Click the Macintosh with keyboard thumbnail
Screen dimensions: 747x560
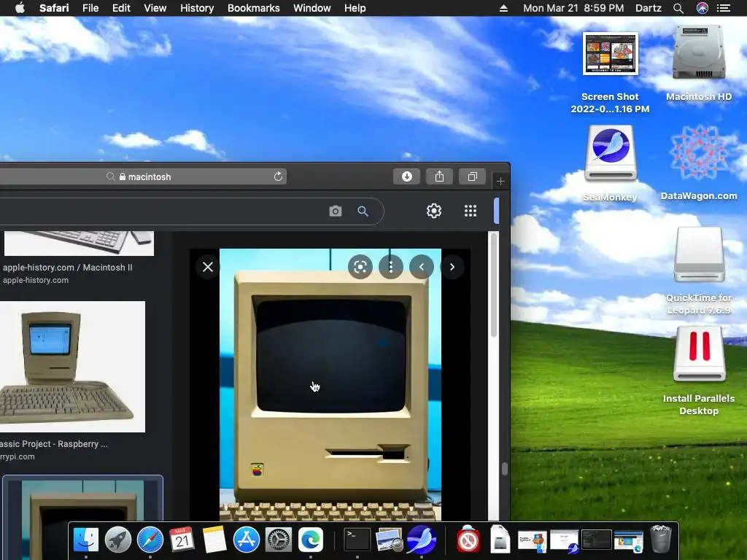coord(72,367)
